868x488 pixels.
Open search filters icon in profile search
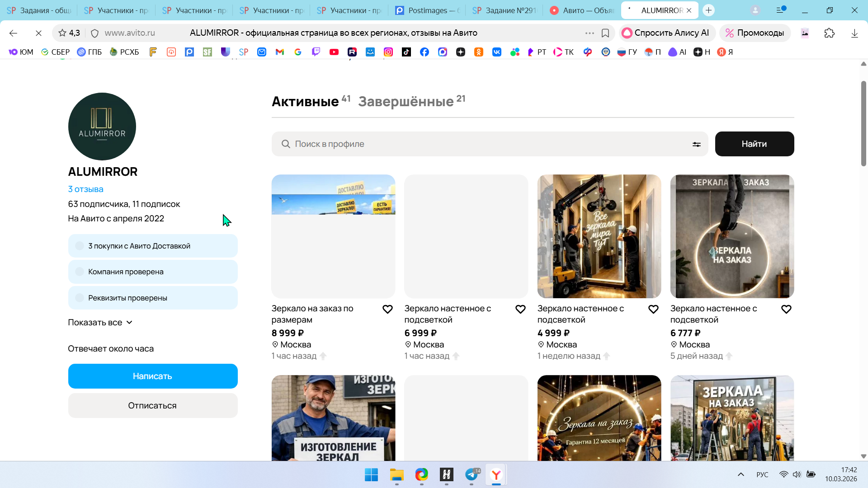click(696, 144)
